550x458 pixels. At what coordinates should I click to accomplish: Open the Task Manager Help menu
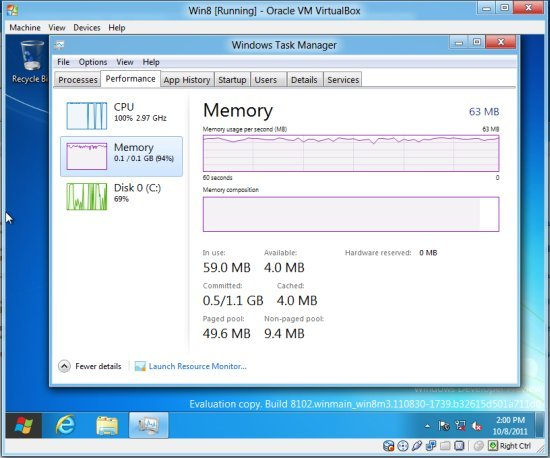click(x=151, y=62)
